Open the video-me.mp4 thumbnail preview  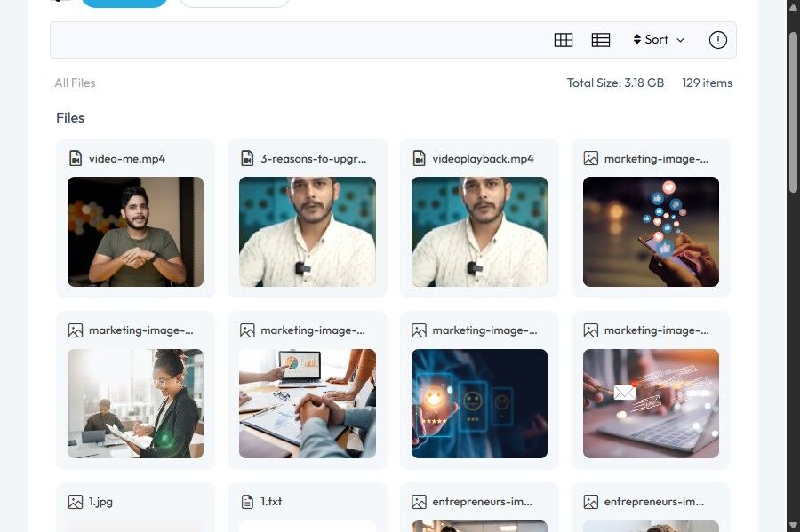pos(135,232)
